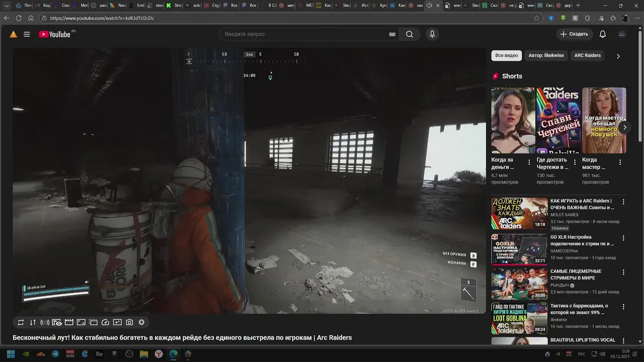Open the MOLOT GAMES channel name
The width and height of the screenshot is (644, 362).
pos(564,215)
